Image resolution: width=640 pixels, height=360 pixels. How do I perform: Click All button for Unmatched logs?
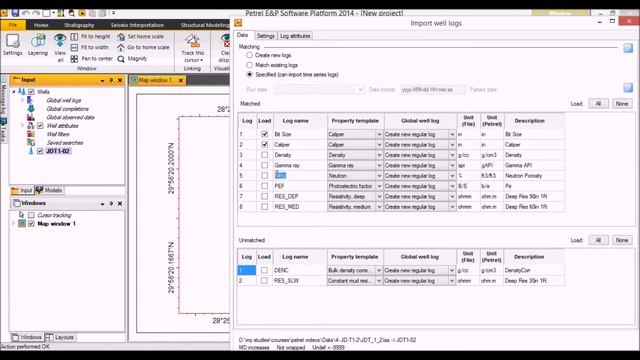[598, 240]
